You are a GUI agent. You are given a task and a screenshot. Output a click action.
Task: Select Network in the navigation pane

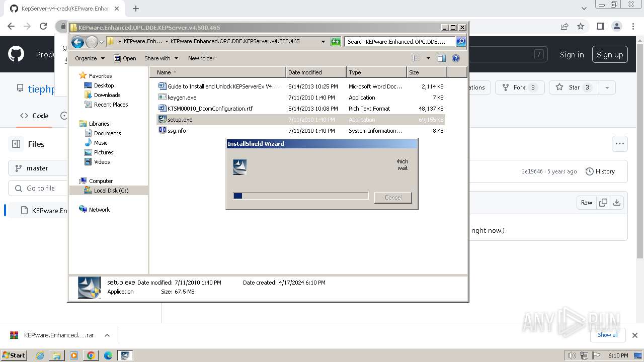tap(99, 210)
